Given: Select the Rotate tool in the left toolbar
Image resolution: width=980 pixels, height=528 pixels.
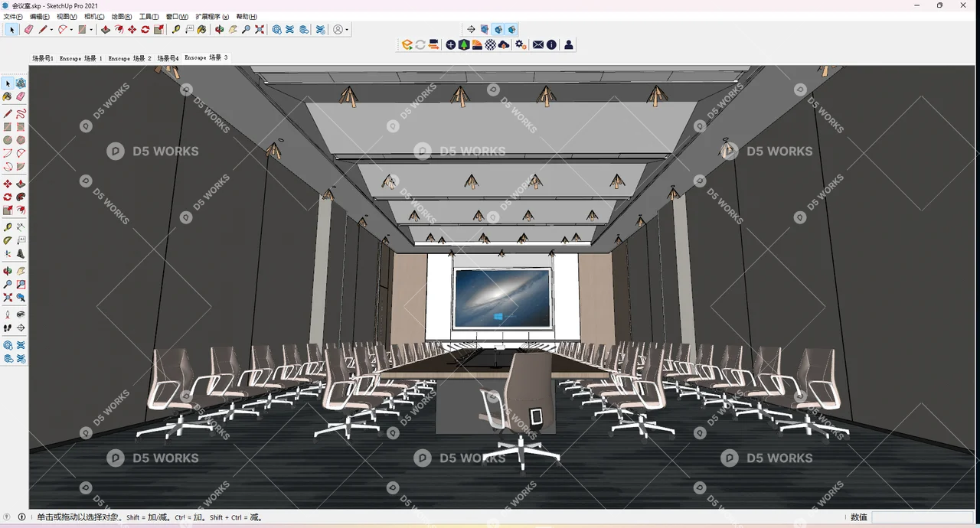Looking at the screenshot, I should click(x=145, y=29).
